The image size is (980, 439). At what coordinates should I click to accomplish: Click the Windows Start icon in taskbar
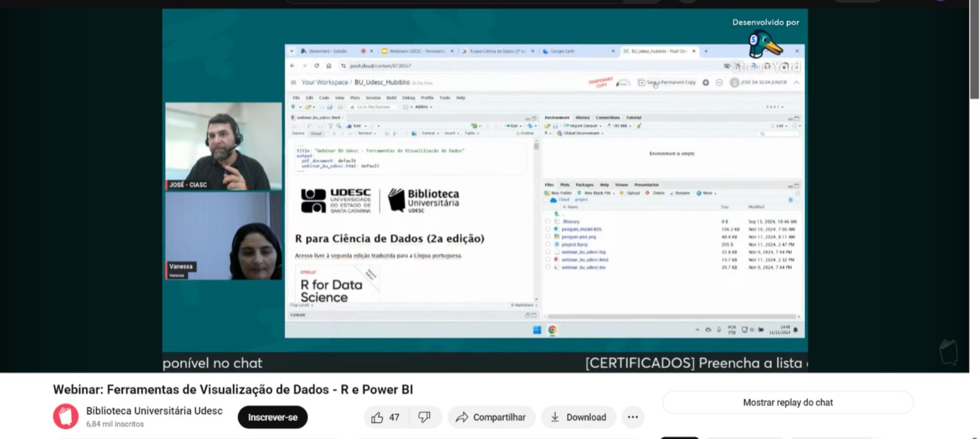click(537, 330)
